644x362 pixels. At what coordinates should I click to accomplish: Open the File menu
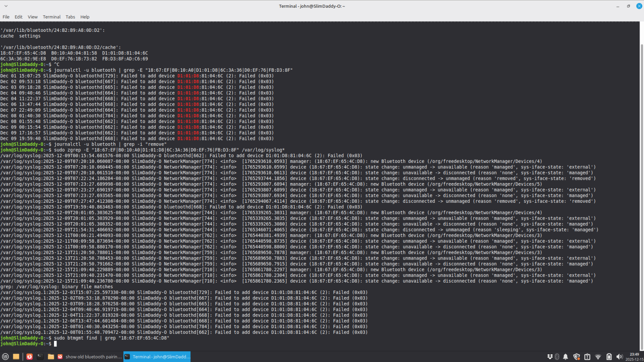tap(6, 17)
